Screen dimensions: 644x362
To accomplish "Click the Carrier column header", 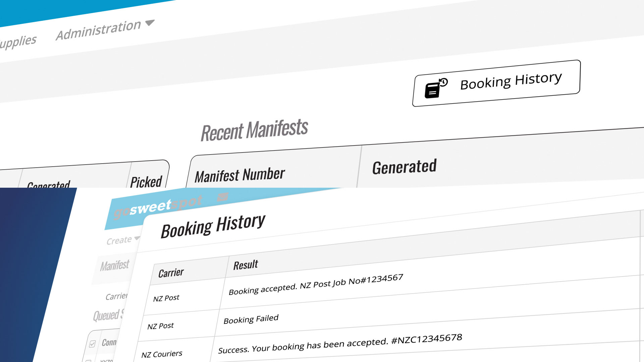I will (x=171, y=273).
